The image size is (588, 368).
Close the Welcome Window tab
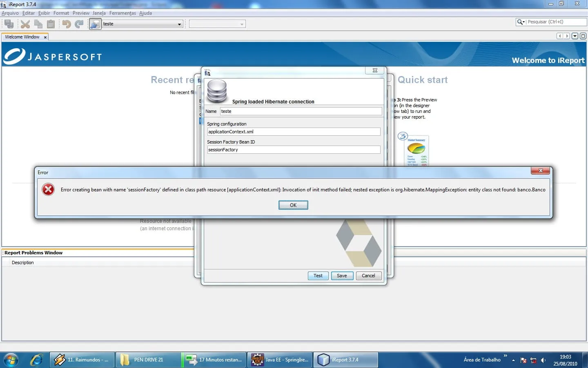[x=45, y=37]
